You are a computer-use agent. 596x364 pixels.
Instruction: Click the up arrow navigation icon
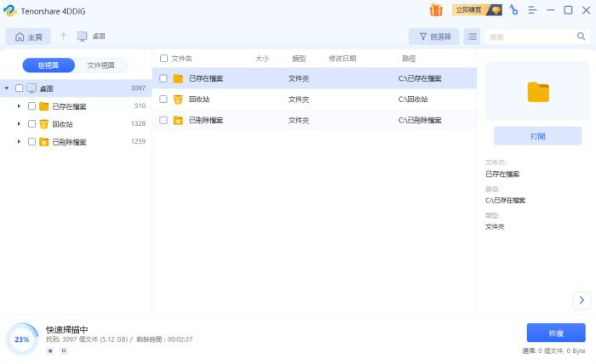click(x=63, y=37)
